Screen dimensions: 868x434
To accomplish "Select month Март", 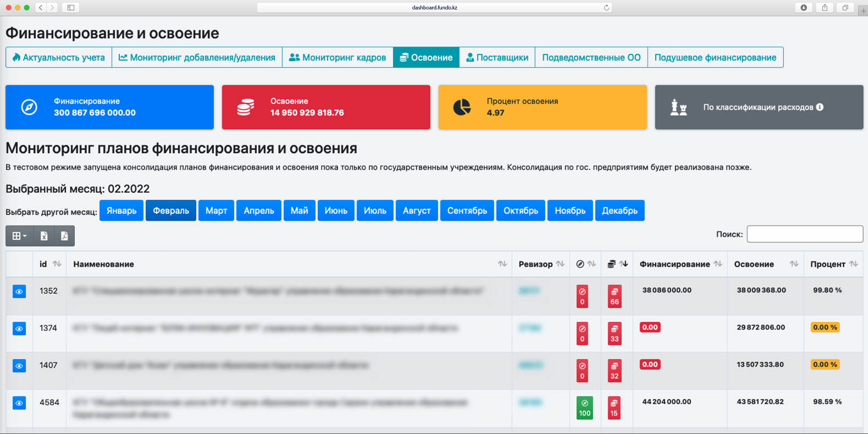I will pyautogui.click(x=216, y=210).
